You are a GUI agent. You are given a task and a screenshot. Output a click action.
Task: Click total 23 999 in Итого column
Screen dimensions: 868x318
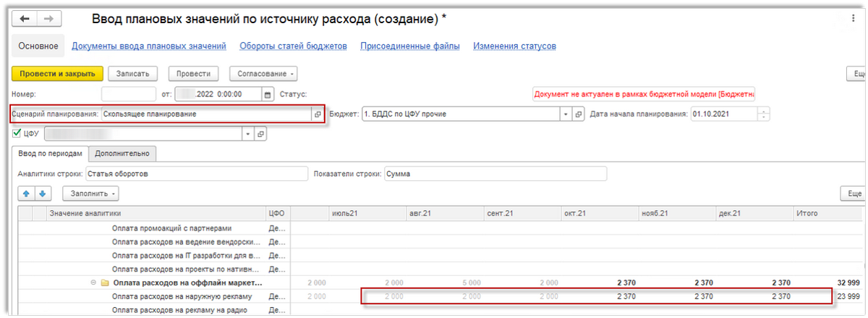pos(848,296)
